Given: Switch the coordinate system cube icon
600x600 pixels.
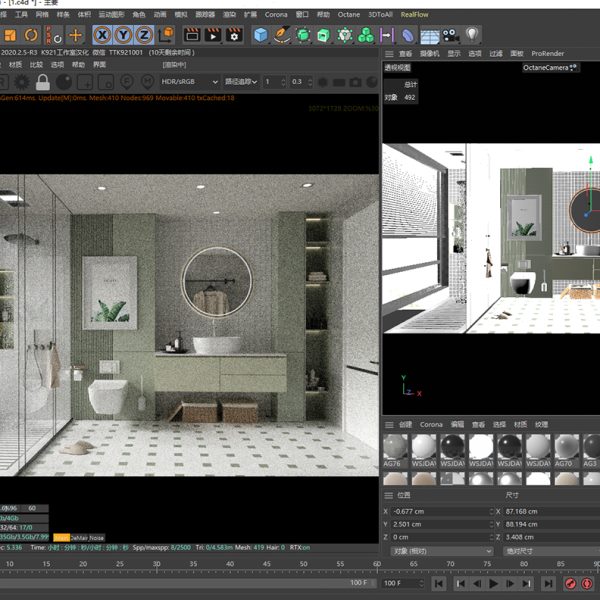Looking at the screenshot, I should tap(166, 35).
